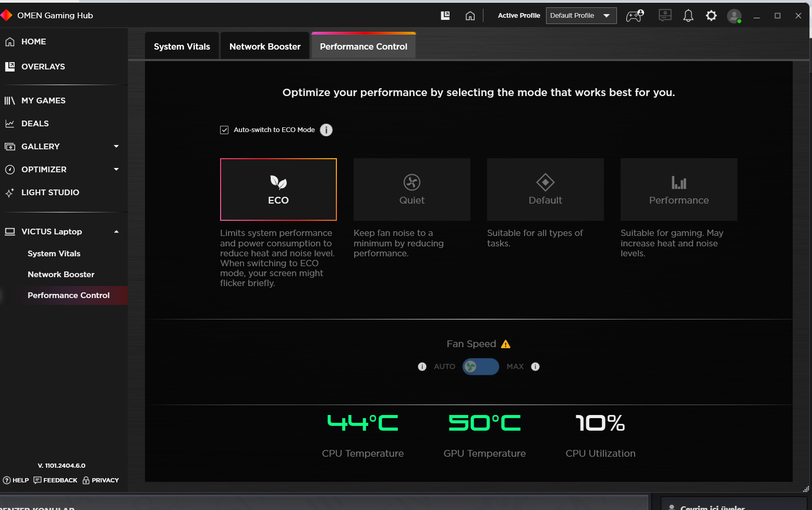Open settings gear
Image resolution: width=812 pixels, height=510 pixels.
point(711,16)
